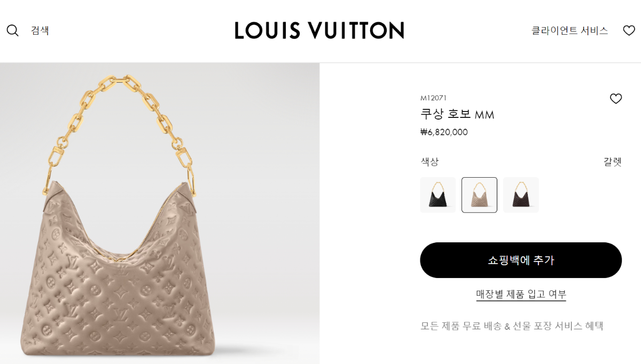Screen dimensions: 641x364
Task: Select the black bag color thumbnail
Action: [x=438, y=195]
